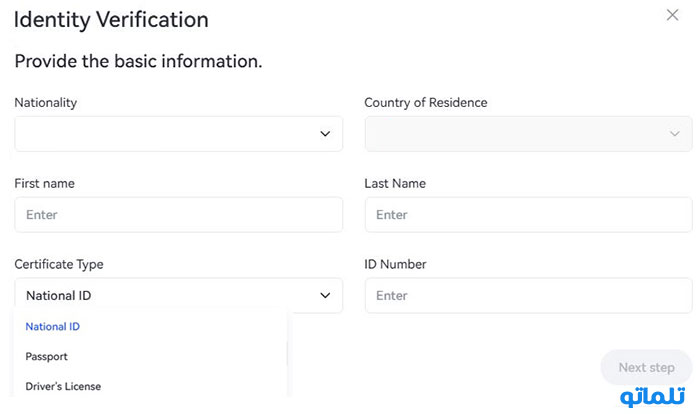Click the Provide the basic information heading

pos(138,61)
